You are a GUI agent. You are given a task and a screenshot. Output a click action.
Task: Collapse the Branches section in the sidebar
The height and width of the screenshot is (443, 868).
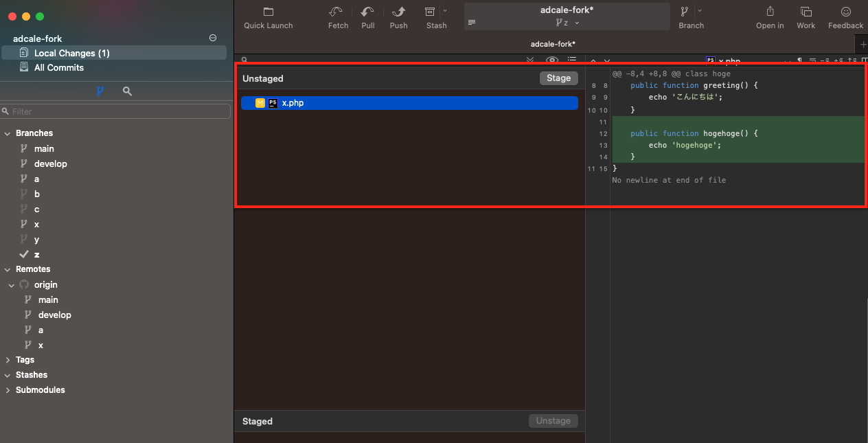8,133
